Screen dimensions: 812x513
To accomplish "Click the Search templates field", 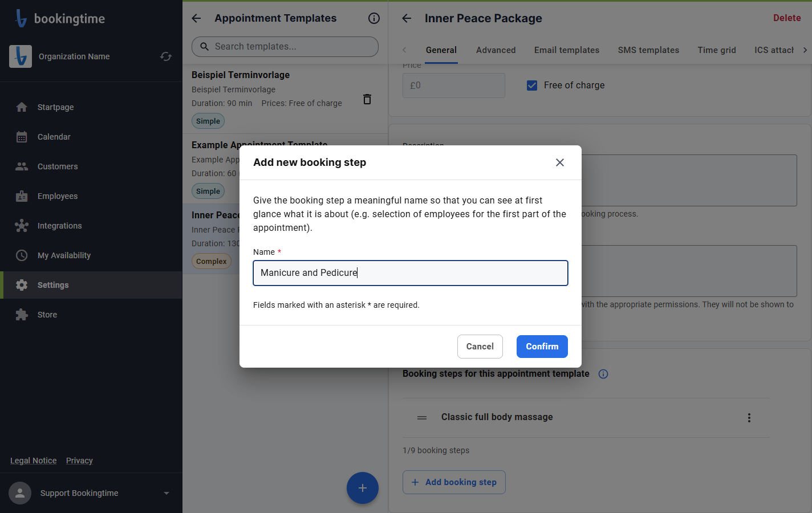I will (x=285, y=47).
